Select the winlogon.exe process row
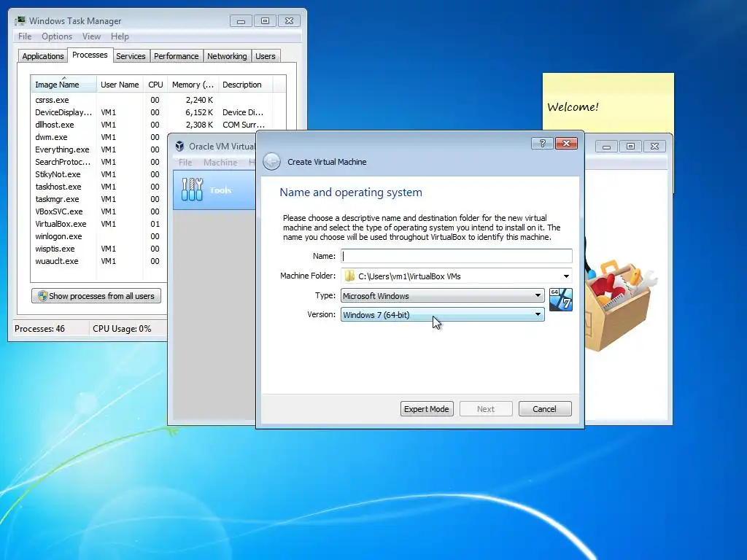Screen dimensions: 747x560 coord(99,236)
